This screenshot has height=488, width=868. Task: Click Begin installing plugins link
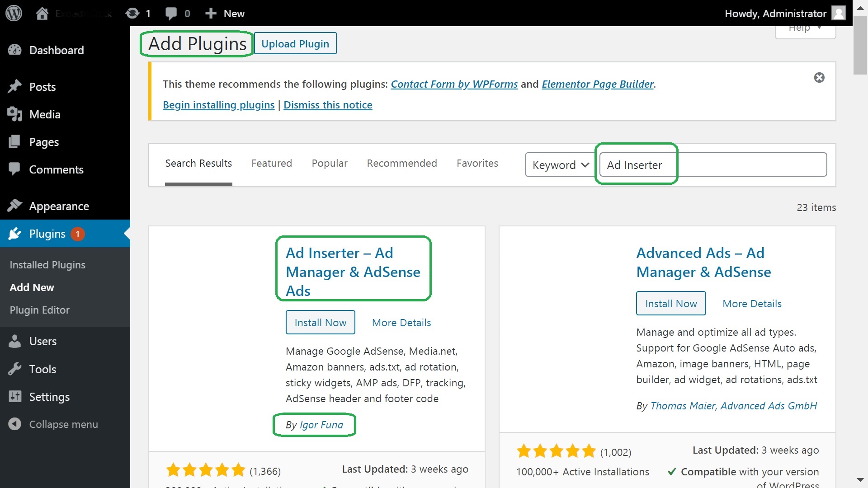click(218, 105)
